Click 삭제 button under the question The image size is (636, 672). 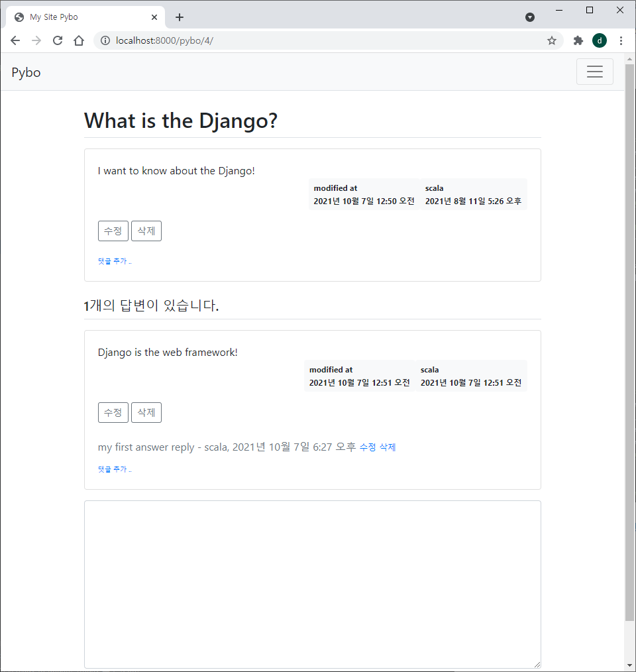[x=146, y=231]
